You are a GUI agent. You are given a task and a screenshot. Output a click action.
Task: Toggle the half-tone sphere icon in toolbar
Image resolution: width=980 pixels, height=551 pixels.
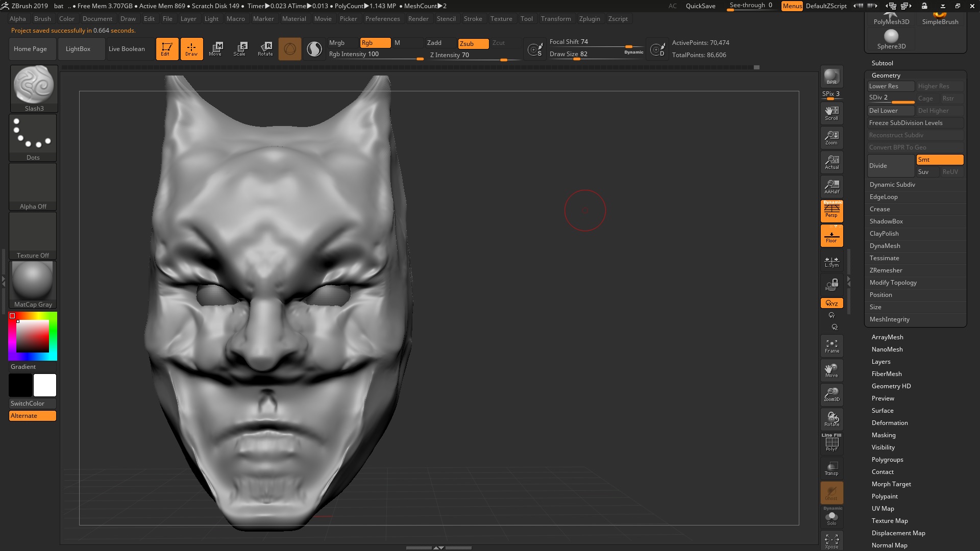[314, 49]
